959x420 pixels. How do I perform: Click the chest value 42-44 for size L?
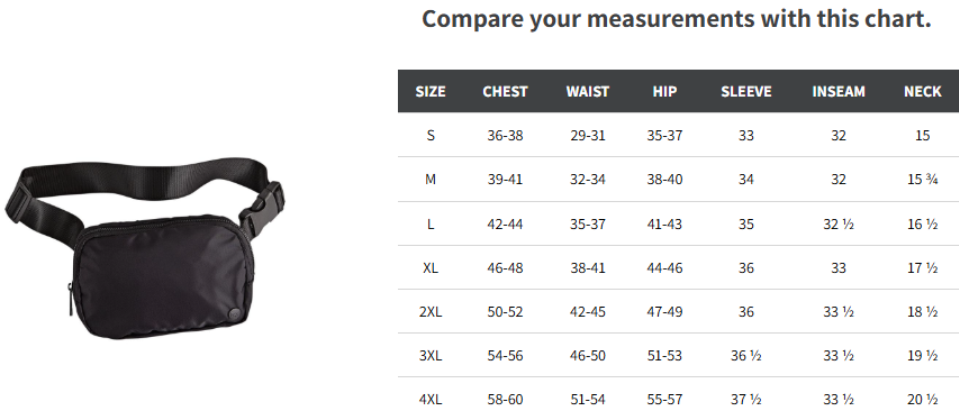505,224
